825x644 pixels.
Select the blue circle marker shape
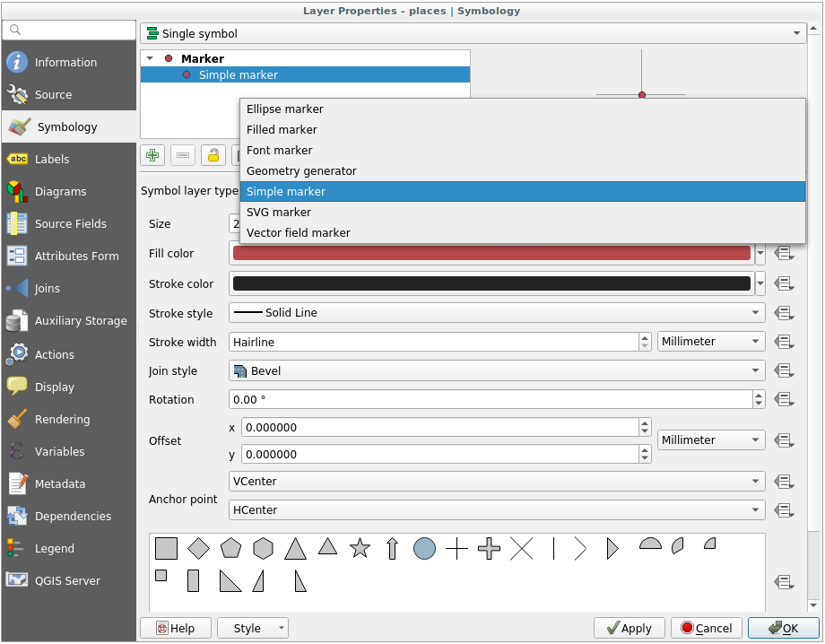[424, 548]
